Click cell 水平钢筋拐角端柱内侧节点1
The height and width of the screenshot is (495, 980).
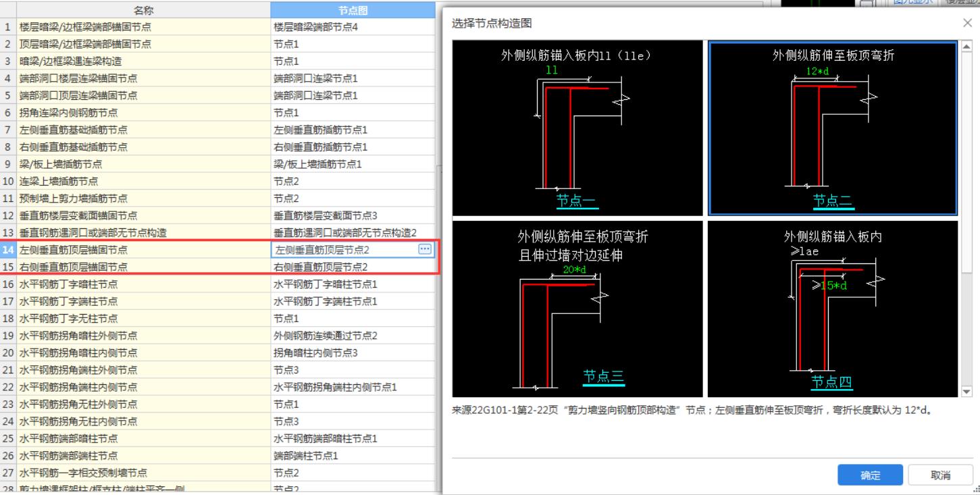click(353, 387)
